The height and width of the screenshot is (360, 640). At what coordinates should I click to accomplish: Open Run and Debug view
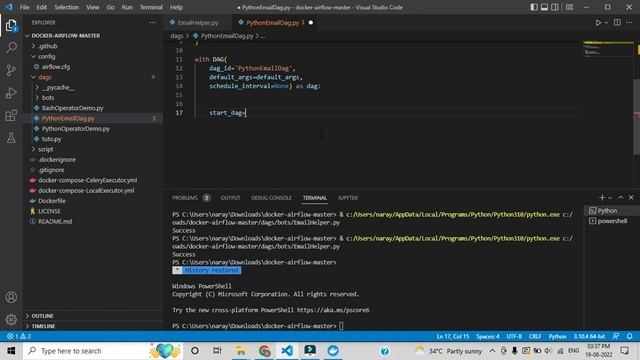[x=11, y=93]
